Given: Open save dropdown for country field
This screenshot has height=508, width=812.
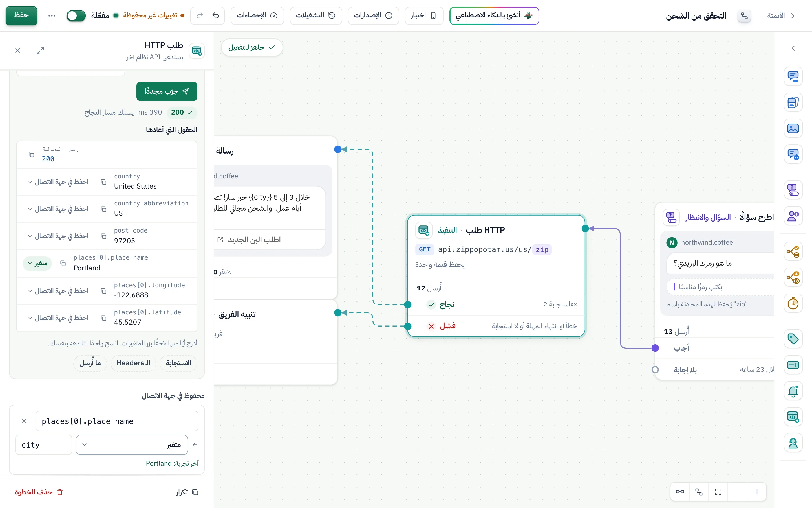Looking at the screenshot, I should click(x=58, y=182).
